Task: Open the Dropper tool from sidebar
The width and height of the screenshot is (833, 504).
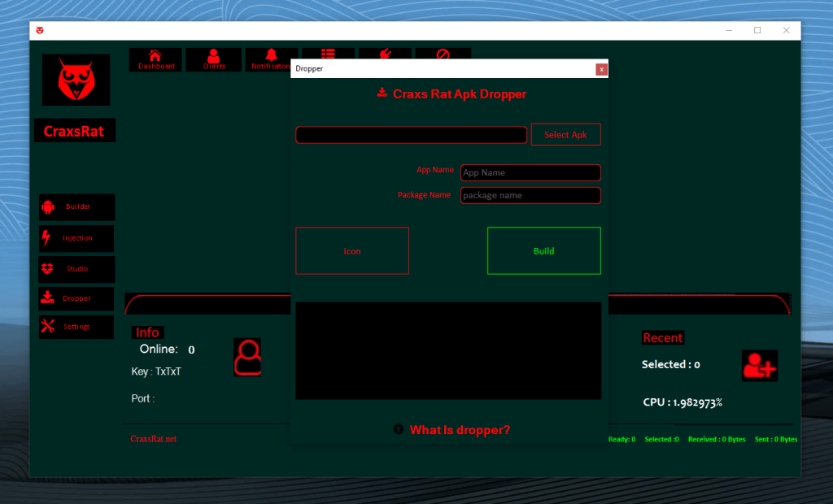Action: pyautogui.click(x=76, y=298)
